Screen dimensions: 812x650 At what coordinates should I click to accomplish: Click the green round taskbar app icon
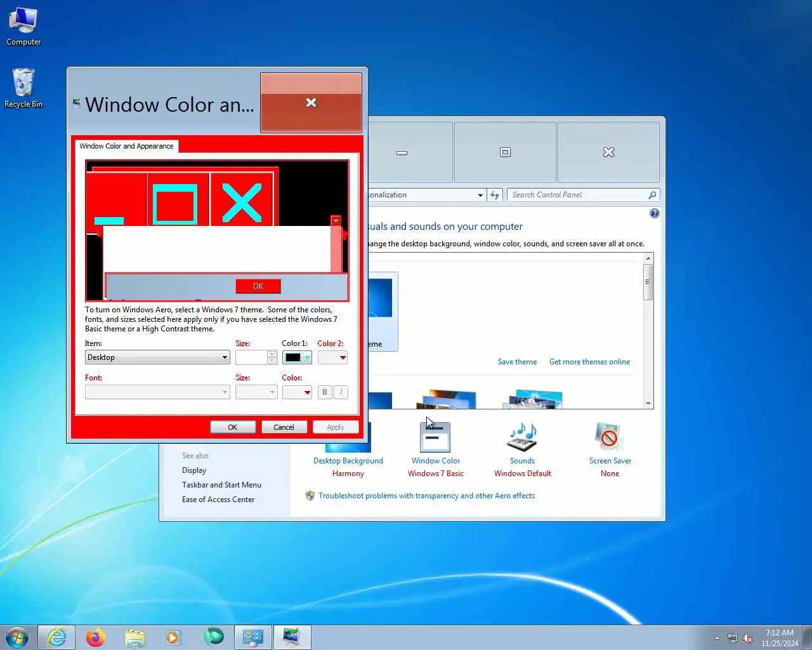click(213, 637)
